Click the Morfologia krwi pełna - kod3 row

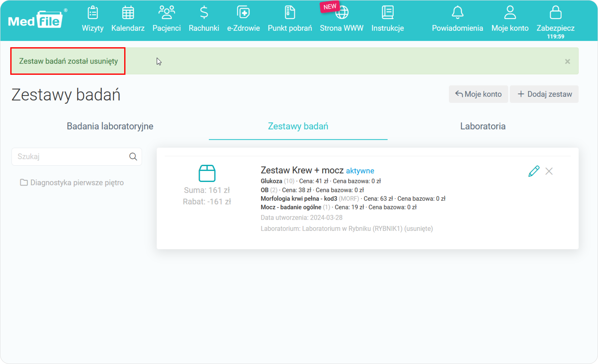pyautogui.click(x=353, y=199)
